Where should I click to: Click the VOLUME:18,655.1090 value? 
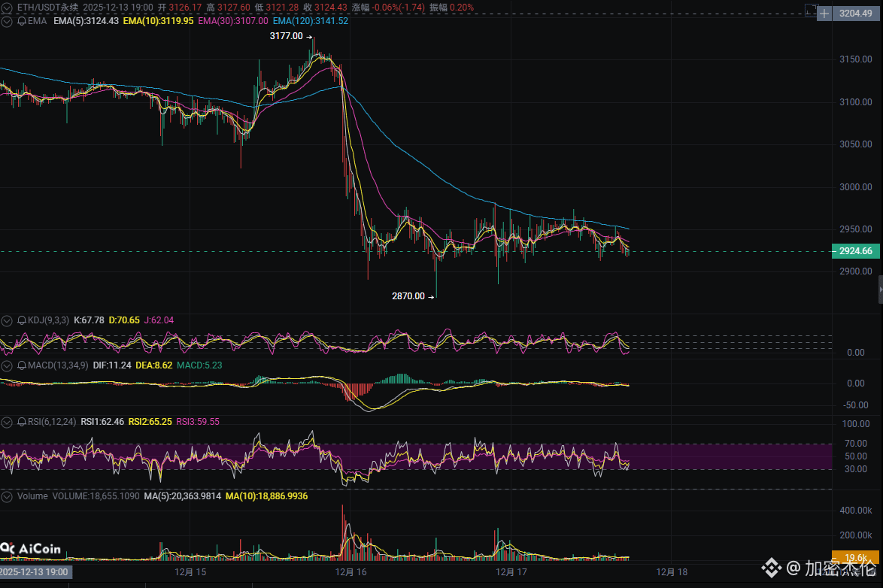[x=96, y=496]
